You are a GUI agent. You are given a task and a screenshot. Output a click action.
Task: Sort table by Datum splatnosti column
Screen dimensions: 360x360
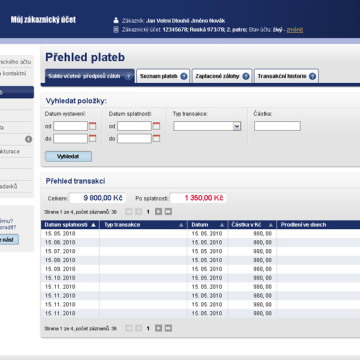tap(70, 225)
